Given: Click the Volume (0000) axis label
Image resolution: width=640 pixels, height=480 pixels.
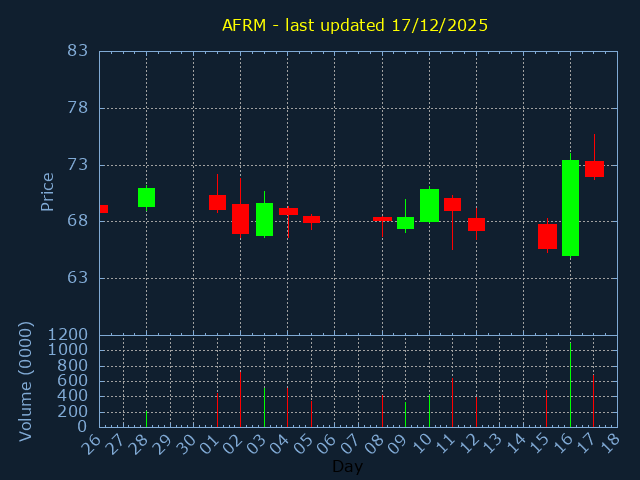Looking at the screenshot, I should click(x=26, y=380).
